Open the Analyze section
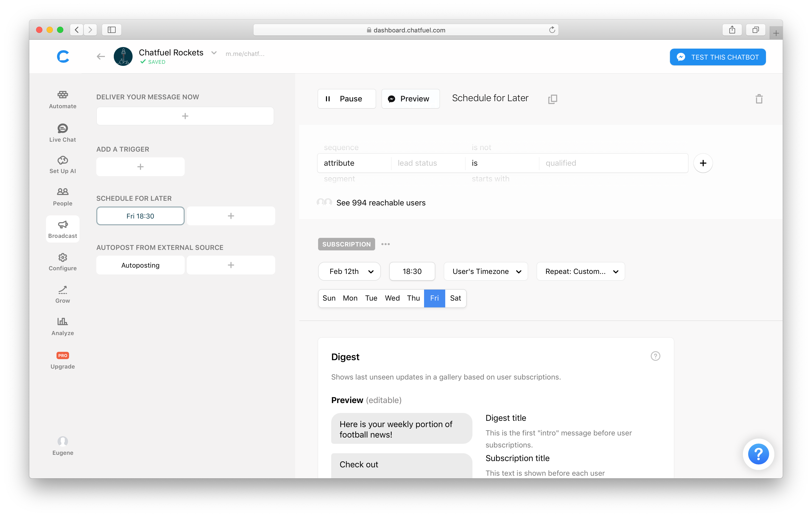 [x=62, y=326]
